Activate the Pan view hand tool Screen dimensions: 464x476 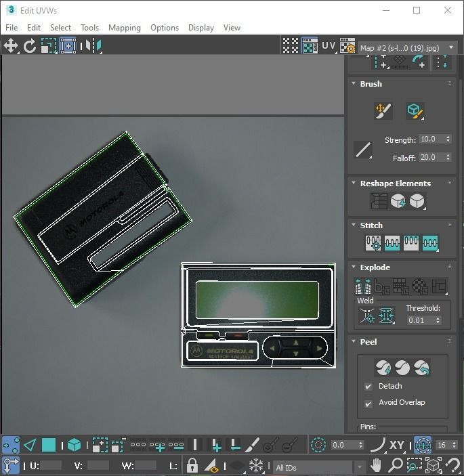pos(376,465)
